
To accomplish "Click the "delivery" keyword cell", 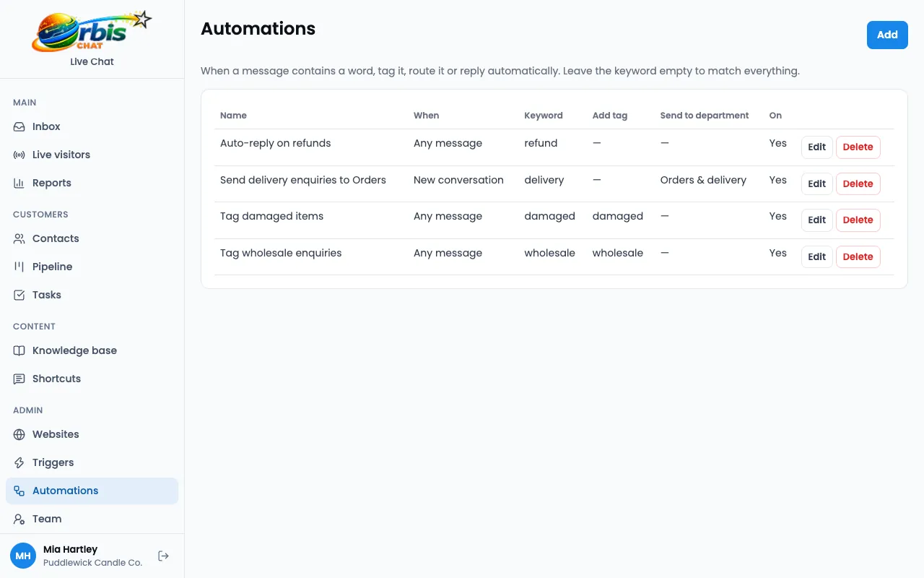I will 544,180.
